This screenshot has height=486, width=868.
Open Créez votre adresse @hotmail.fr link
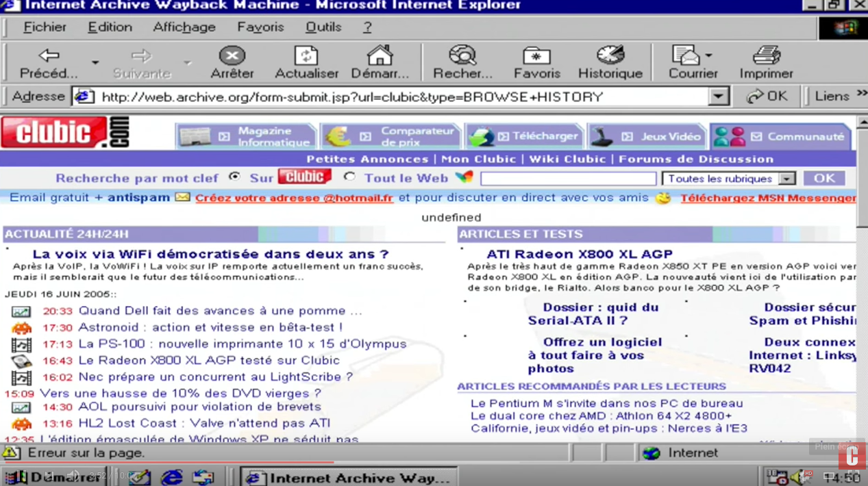coord(295,198)
